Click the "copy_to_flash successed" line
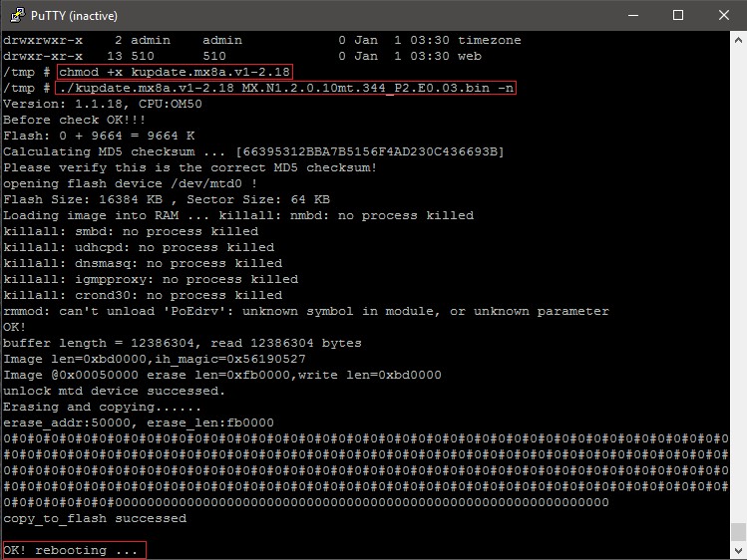This screenshot has height=560, width=747. (x=95, y=518)
